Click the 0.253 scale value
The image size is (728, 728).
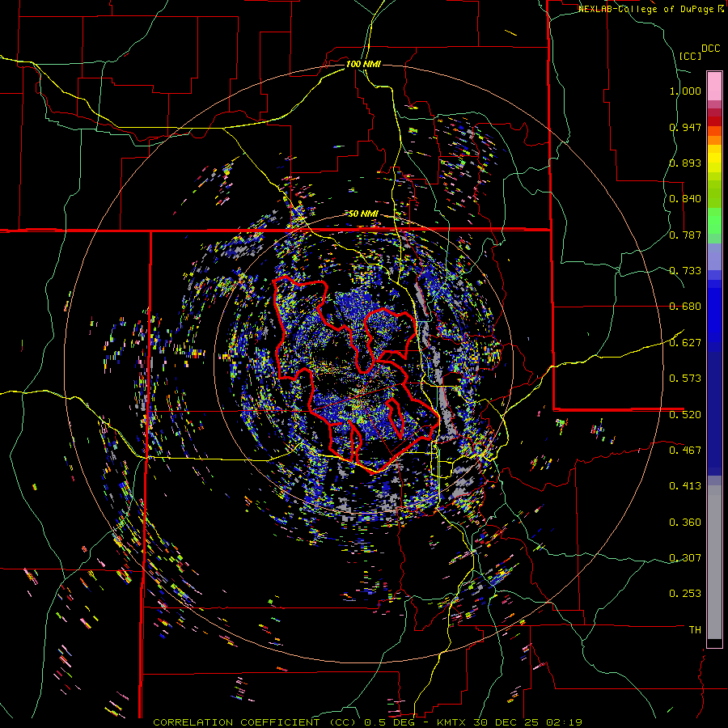685,594
